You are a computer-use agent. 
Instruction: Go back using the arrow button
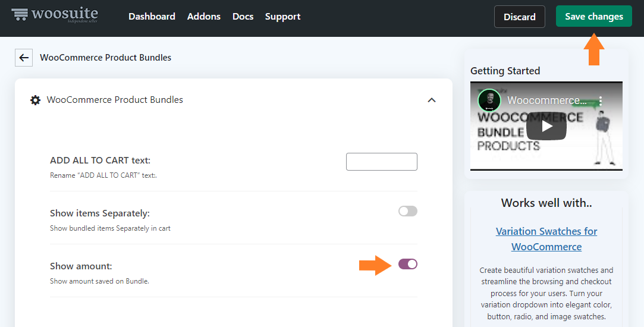point(24,58)
